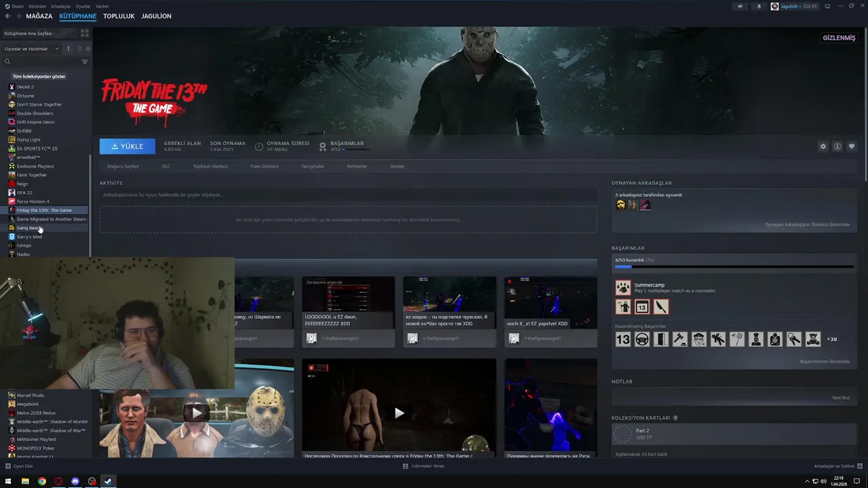Open Google Chrome from taskbar
This screenshot has width=868, height=488.
tap(42, 481)
